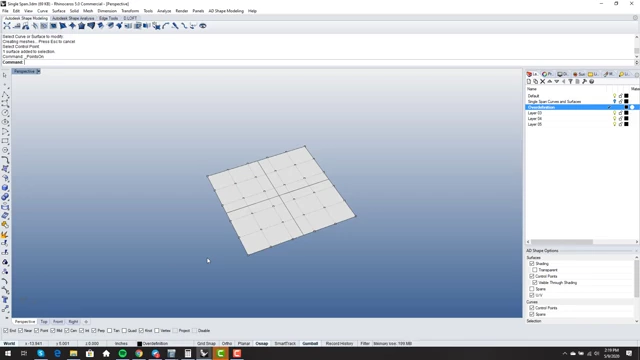
Task: Toggle Layer 05 visibility bulb
Action: point(614,124)
